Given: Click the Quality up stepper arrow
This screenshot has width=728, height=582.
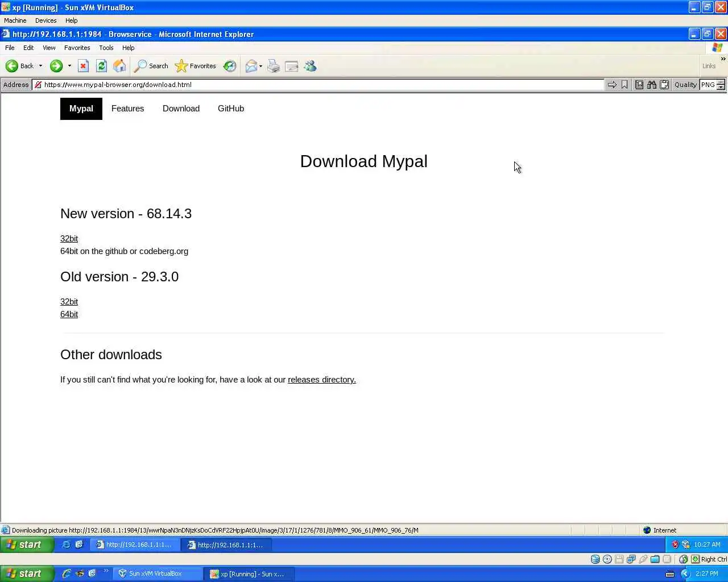Looking at the screenshot, I should tap(721, 82).
